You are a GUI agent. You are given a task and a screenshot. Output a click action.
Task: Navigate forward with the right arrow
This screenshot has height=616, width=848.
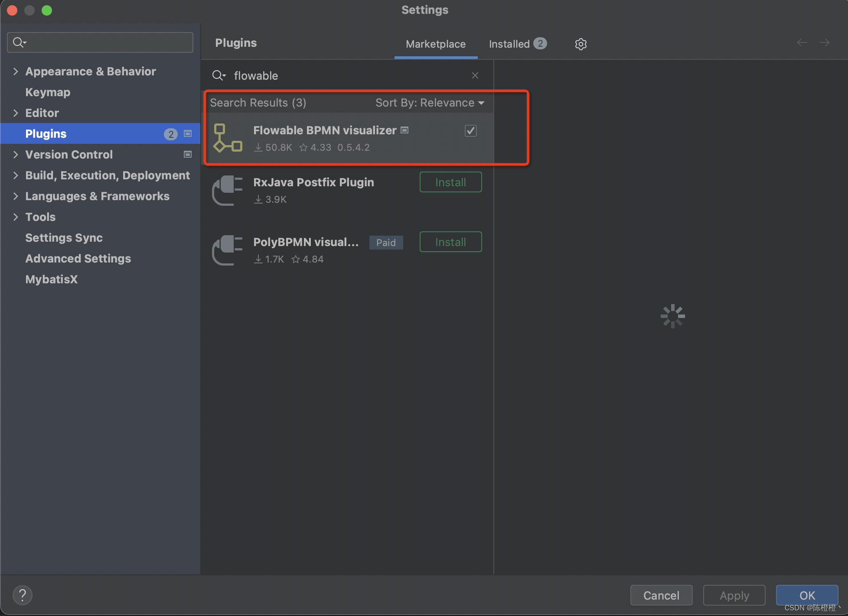point(825,42)
